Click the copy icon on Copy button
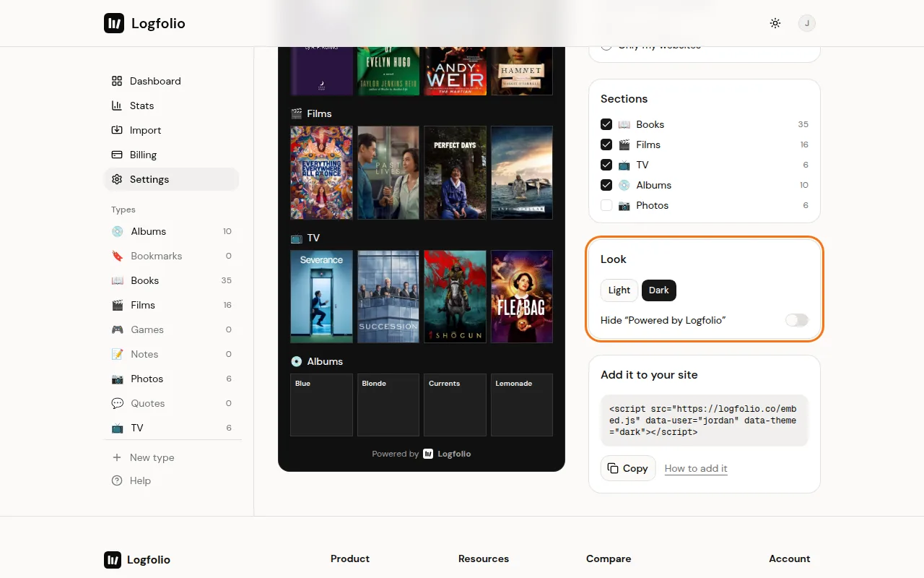 click(613, 468)
